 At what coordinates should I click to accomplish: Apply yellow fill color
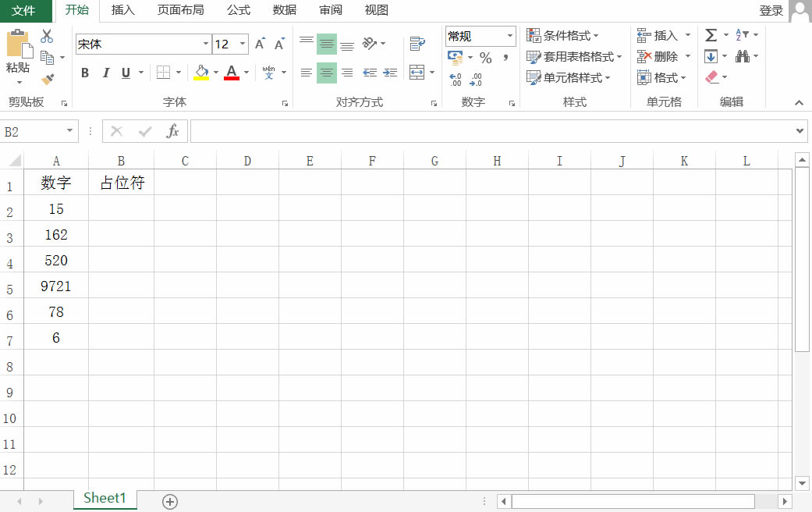pyautogui.click(x=201, y=73)
